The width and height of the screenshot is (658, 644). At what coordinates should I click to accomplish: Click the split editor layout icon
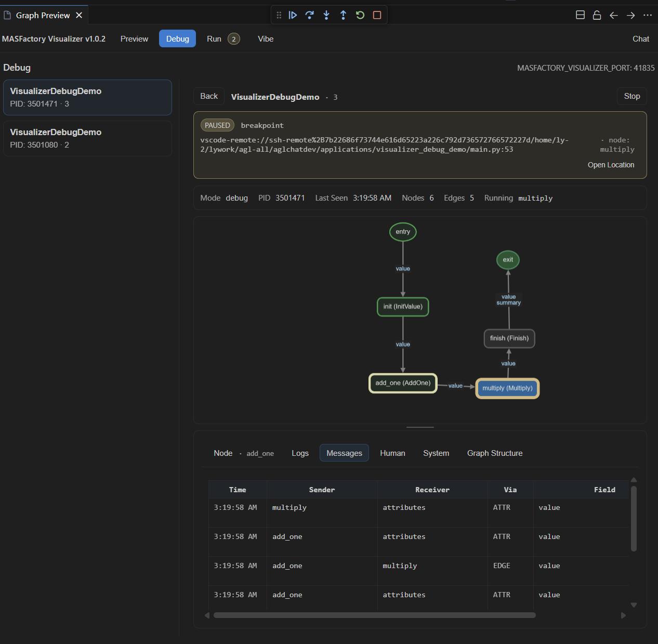[581, 15]
